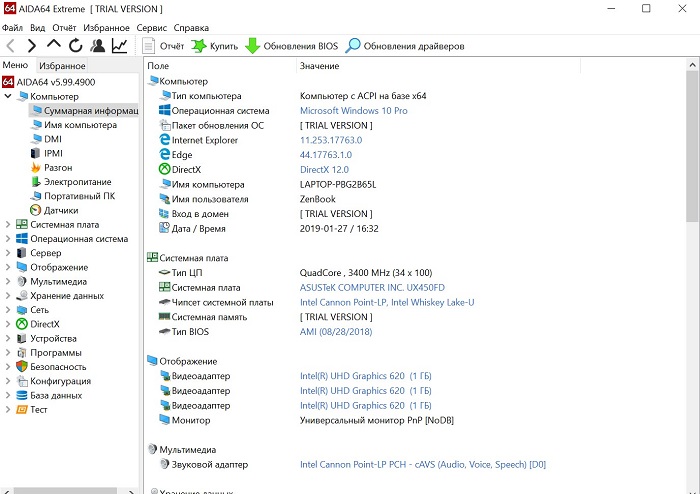The image size is (700, 494).
Task: Expand the DirectX tree node
Action: [8, 324]
